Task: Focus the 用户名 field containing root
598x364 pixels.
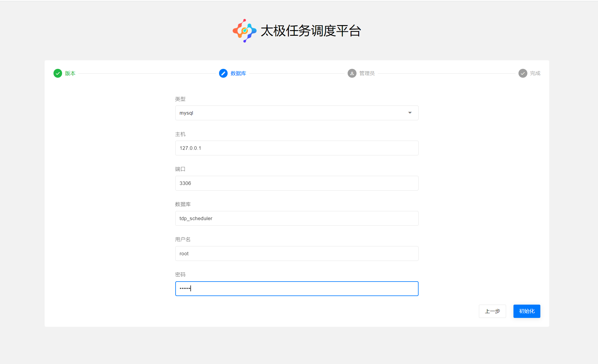Action: click(x=297, y=253)
